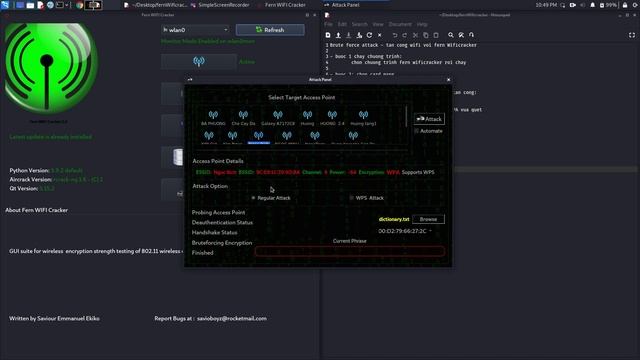Open the Notepad View menu
Screen dimensions: 640x360
coord(378,24)
